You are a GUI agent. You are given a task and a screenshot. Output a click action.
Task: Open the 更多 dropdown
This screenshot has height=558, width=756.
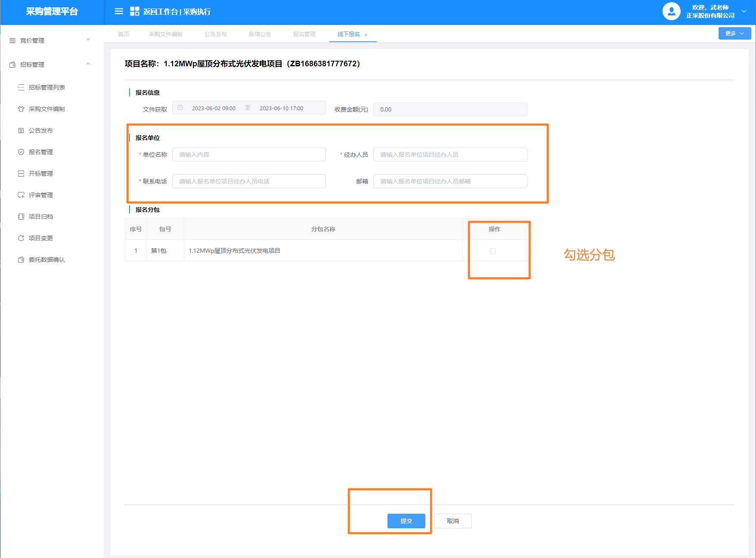pos(734,34)
